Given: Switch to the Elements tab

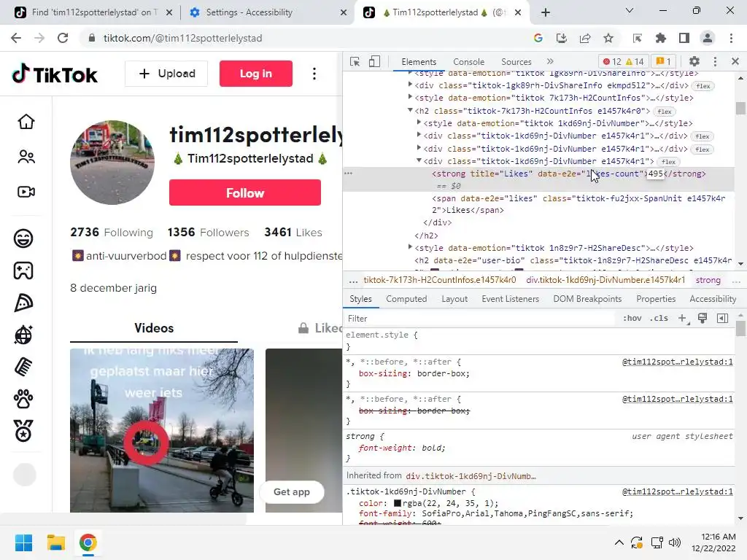Looking at the screenshot, I should pyautogui.click(x=419, y=62).
